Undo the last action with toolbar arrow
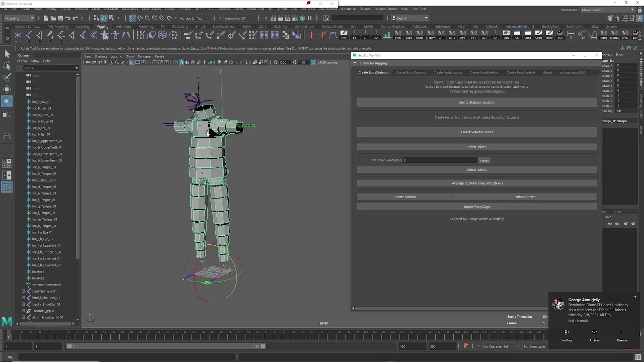644x362 pixels. coord(67,18)
